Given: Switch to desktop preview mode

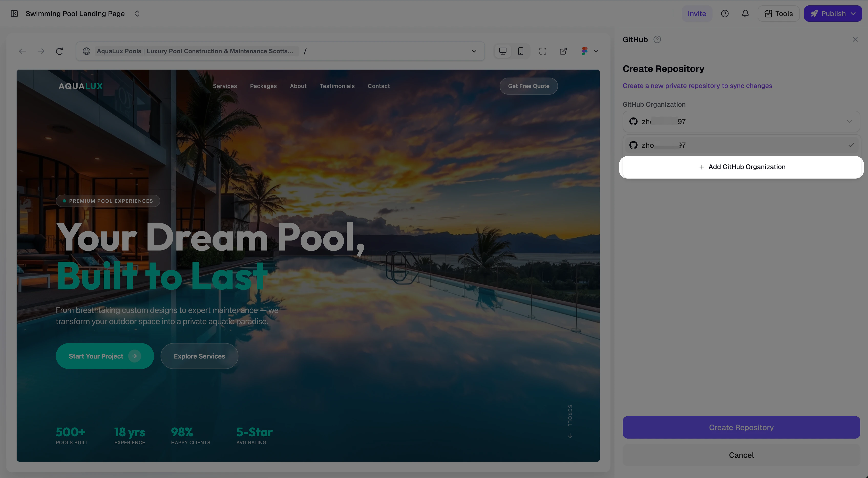Looking at the screenshot, I should coord(503,51).
